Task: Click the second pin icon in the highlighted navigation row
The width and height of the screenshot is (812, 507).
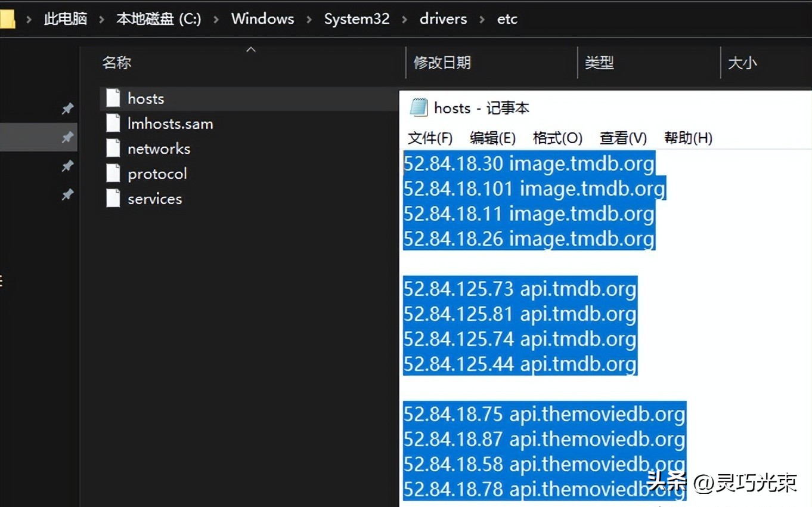Action: tap(67, 137)
